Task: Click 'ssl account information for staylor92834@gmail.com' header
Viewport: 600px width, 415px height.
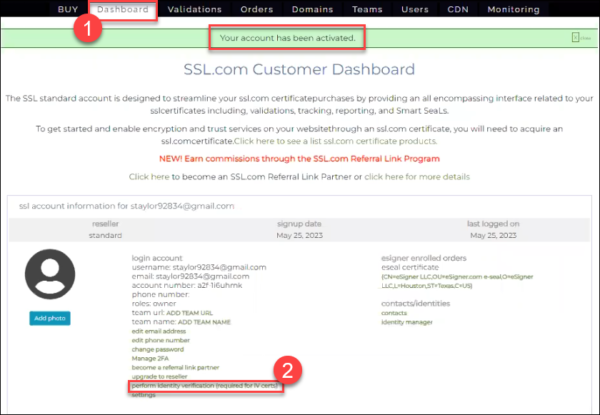Action: pyautogui.click(x=126, y=206)
